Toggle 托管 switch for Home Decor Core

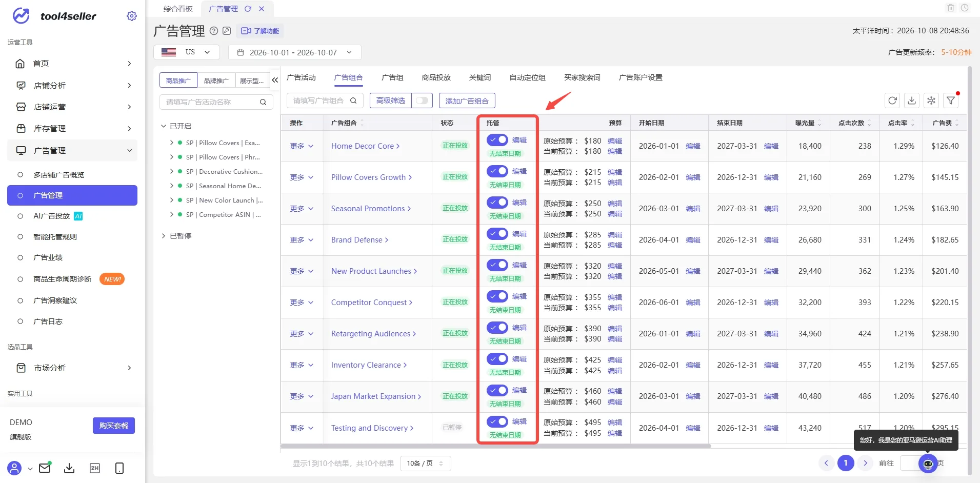497,140
